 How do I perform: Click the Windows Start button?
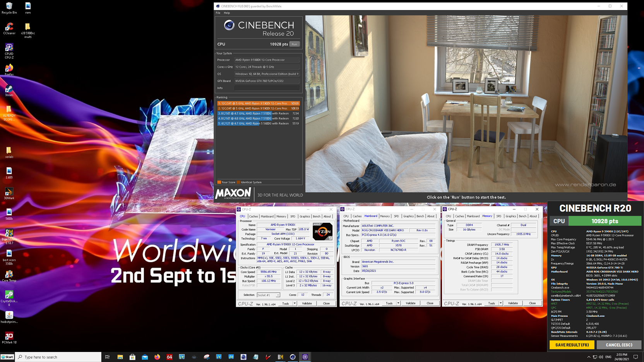click(x=7, y=357)
